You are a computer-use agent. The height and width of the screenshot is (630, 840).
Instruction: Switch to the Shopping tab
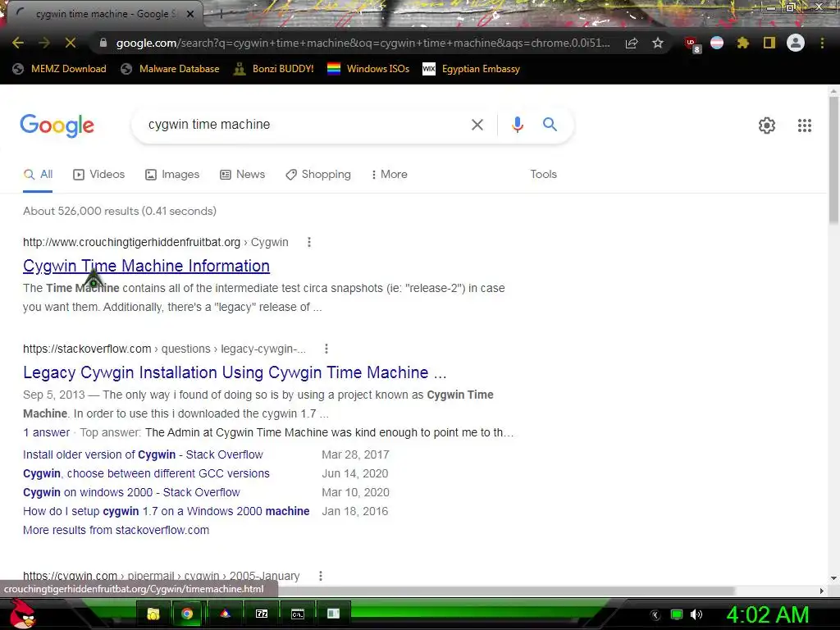(318, 175)
